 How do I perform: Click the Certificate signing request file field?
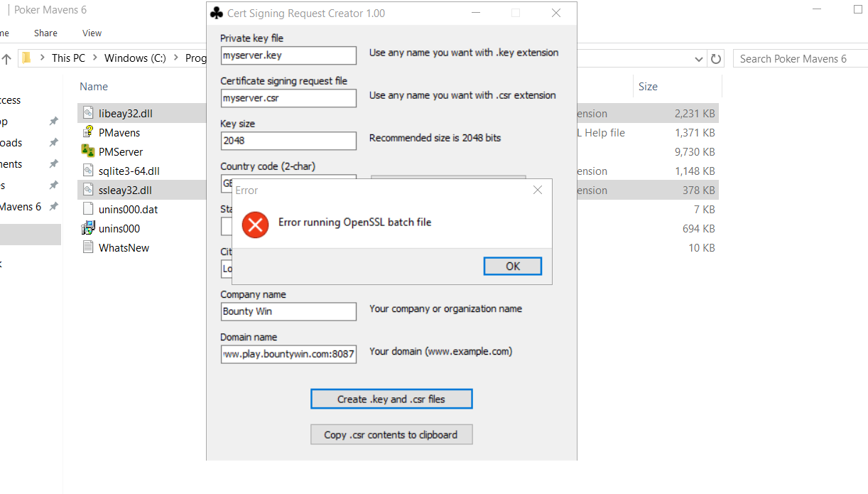(x=288, y=98)
